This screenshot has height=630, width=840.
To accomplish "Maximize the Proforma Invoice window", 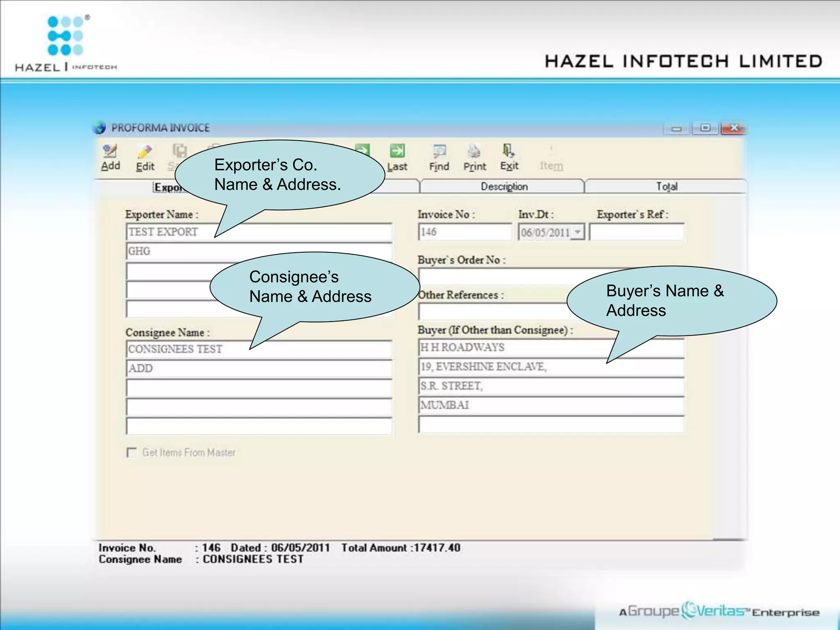I will 705,128.
